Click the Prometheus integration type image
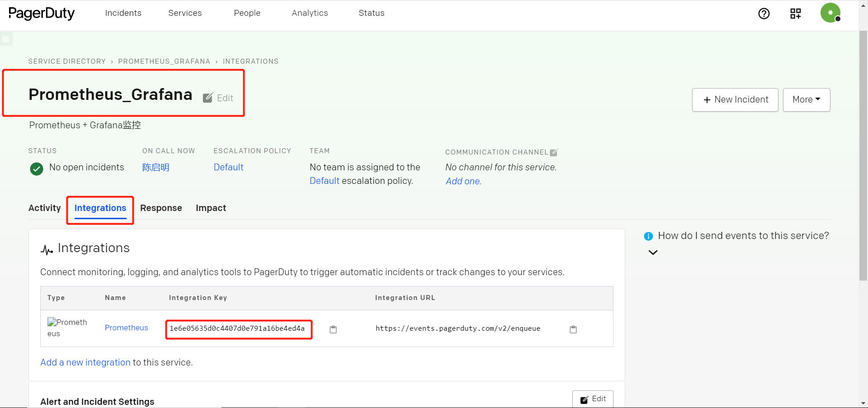The image size is (868, 408). (67, 328)
